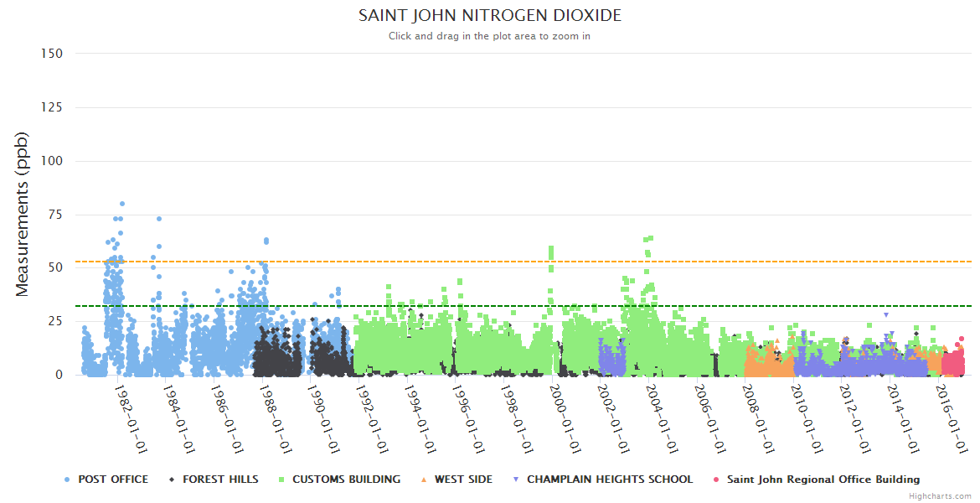Screen dimensions: 980x503
Task: Toggle WEST SIDE legend text
Action: 463,480
